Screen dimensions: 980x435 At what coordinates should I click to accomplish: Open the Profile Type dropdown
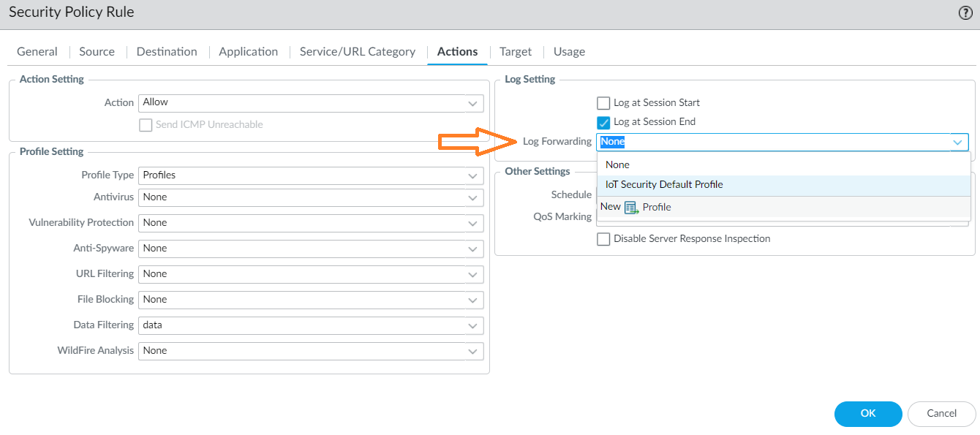(473, 175)
